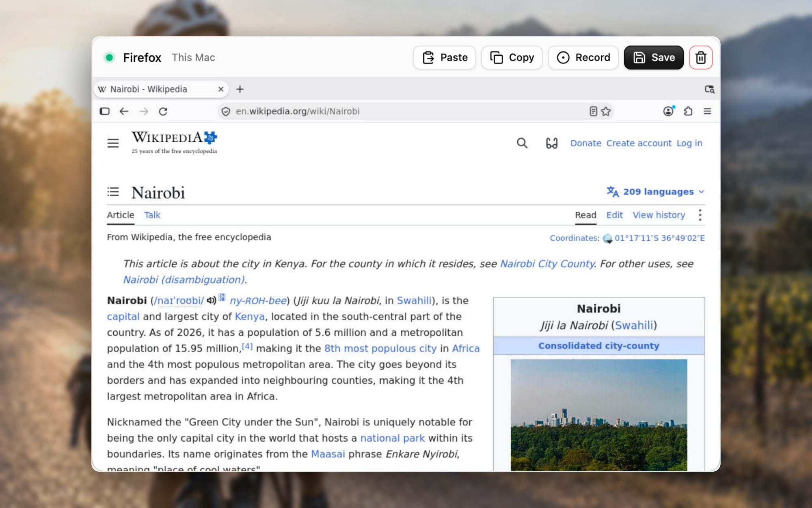Open the View history tab
Screen dimensions: 812x508
659,215
